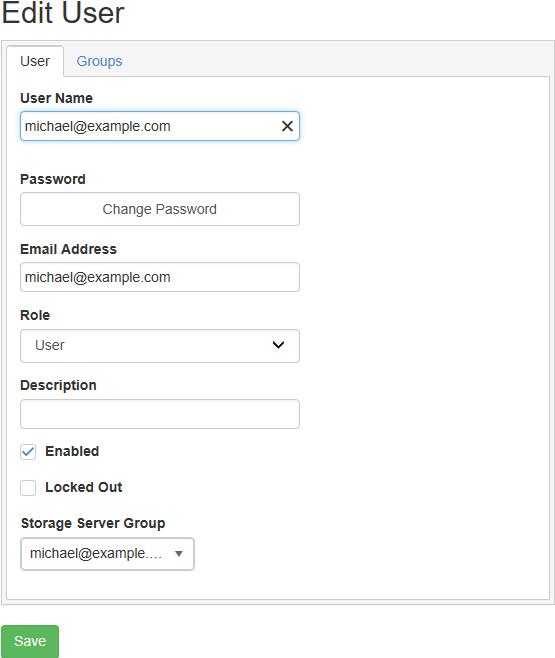
Task: Click the Email Address label
Action: [x=68, y=249]
